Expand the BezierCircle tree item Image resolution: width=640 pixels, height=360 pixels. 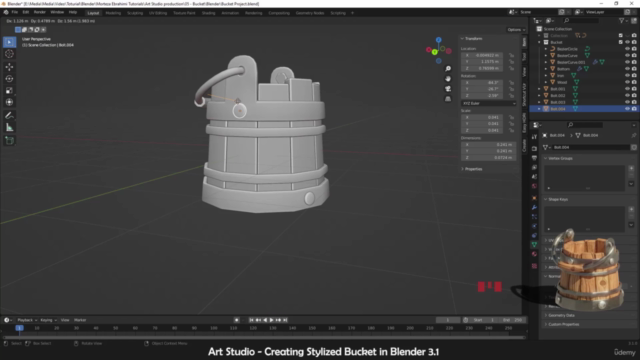546,49
